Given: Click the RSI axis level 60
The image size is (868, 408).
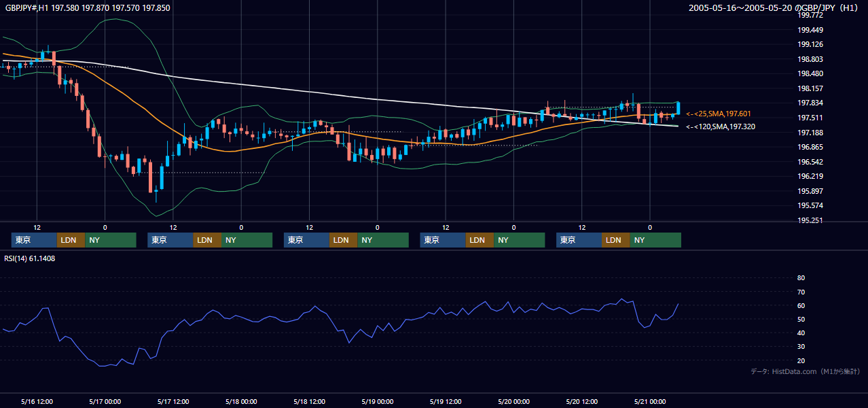Looking at the screenshot, I should (x=801, y=305).
